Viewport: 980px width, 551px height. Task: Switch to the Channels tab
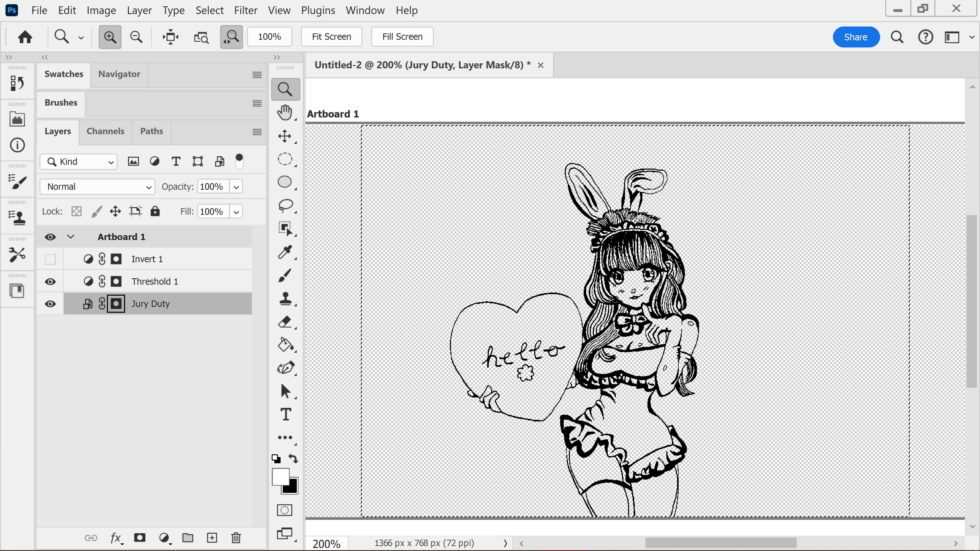pos(105,131)
